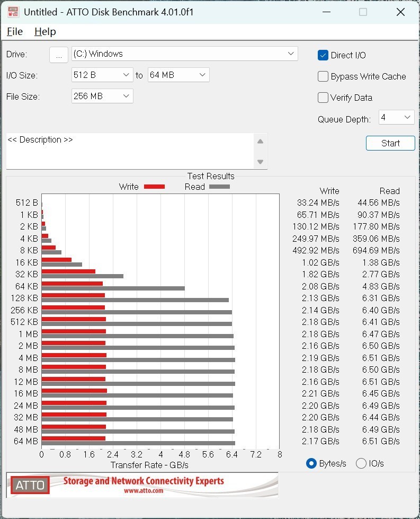Open the I/O Size maximum 64 MB dropdown
The height and width of the screenshot is (519, 420).
[178, 75]
